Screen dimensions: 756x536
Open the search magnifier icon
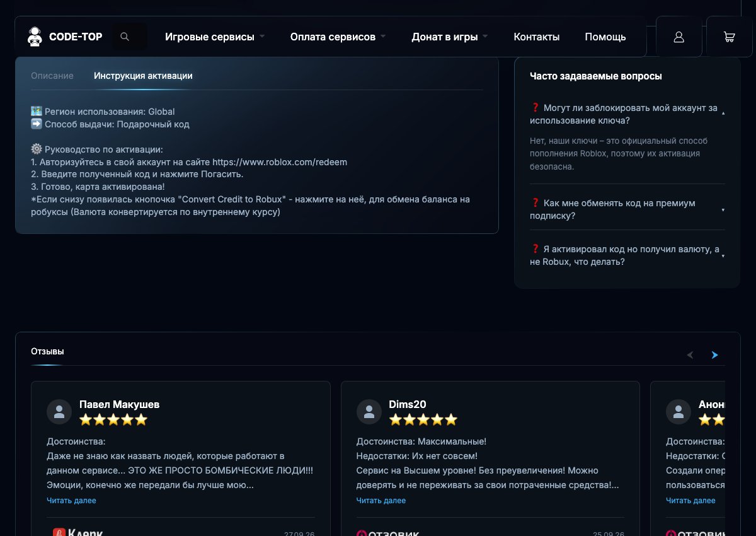pyautogui.click(x=125, y=37)
